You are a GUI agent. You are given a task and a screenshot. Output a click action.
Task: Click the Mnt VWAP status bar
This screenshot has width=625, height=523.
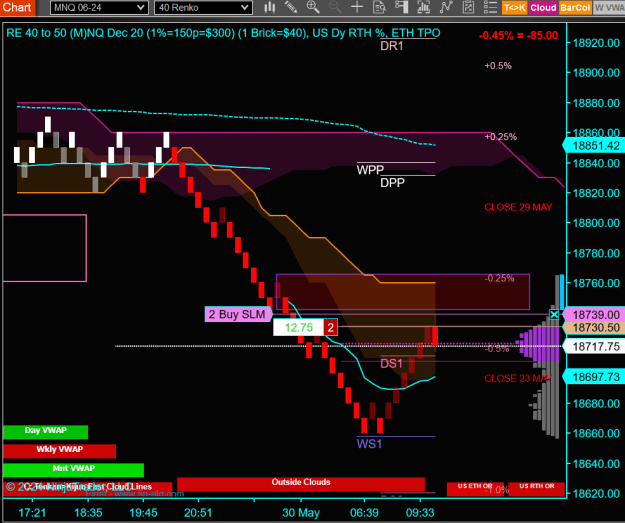pos(73,470)
